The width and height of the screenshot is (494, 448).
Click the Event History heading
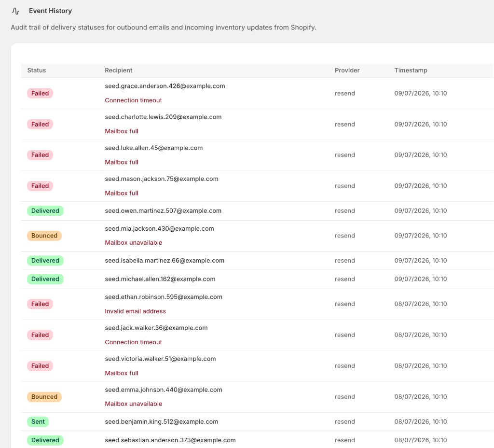pyautogui.click(x=50, y=11)
